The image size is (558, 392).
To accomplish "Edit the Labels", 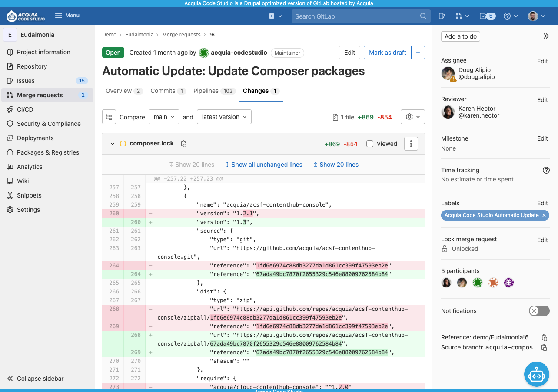I will pos(542,203).
